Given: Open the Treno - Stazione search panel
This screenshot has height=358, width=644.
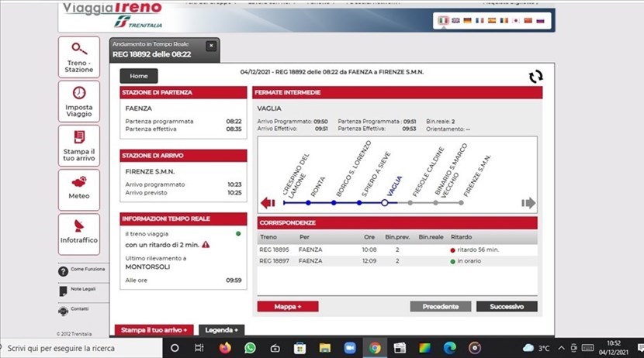Looking at the screenshot, I should point(79,57).
